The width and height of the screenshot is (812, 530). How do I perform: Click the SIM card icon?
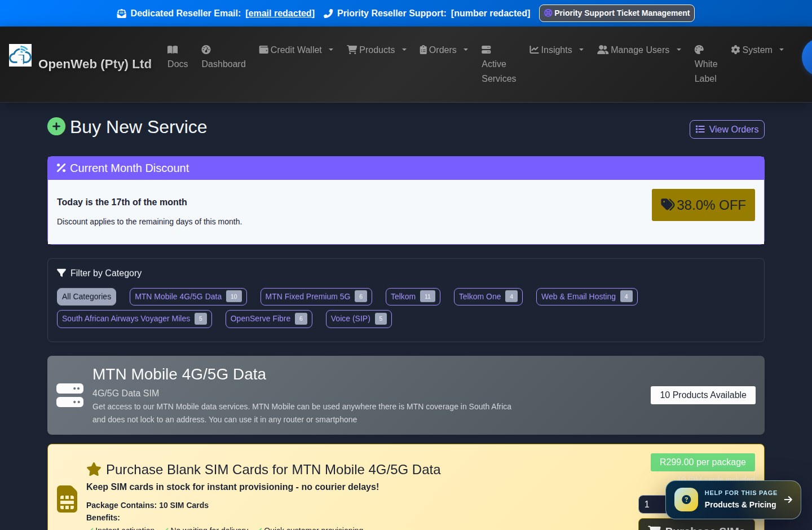67,499
